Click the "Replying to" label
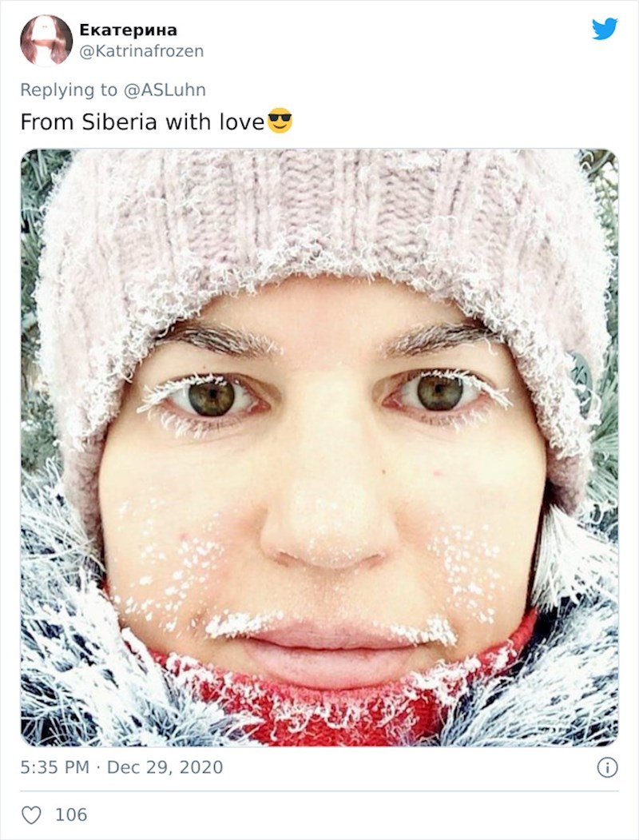The image size is (639, 840). pyautogui.click(x=69, y=90)
